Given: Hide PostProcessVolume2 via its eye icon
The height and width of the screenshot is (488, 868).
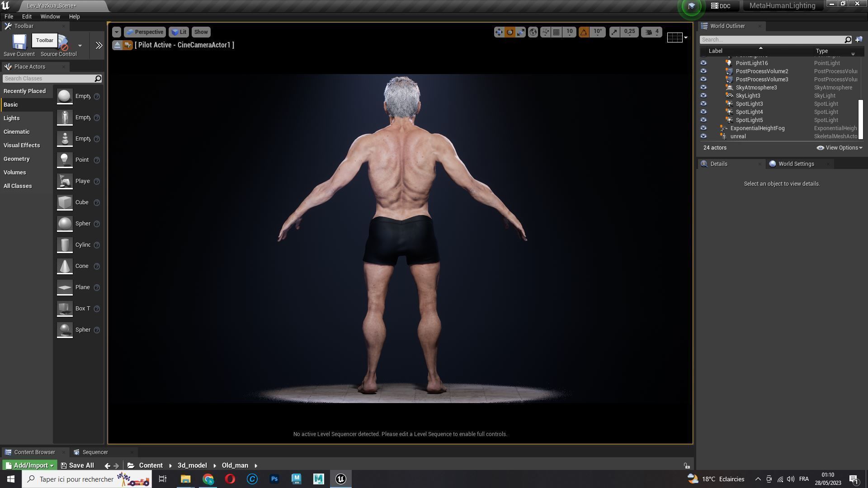Looking at the screenshot, I should pos(703,71).
